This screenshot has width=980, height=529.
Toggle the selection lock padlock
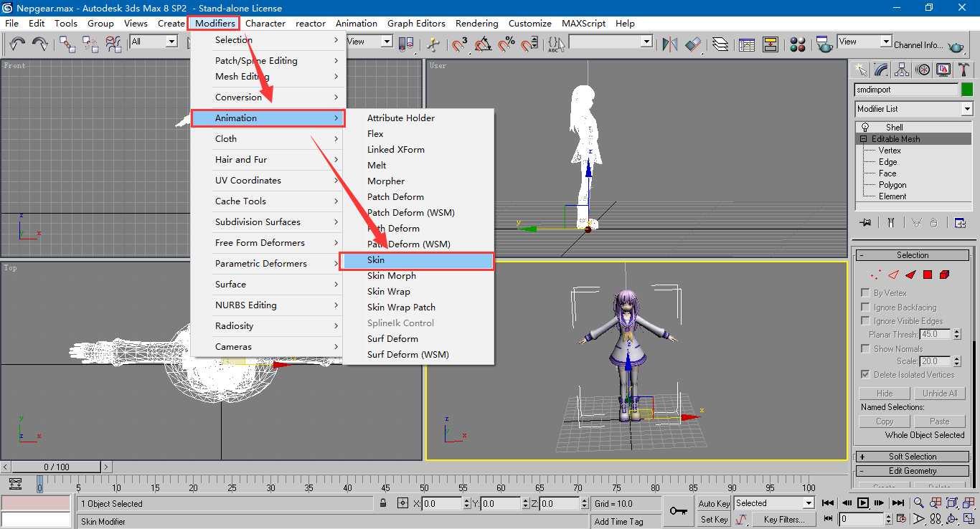384,503
